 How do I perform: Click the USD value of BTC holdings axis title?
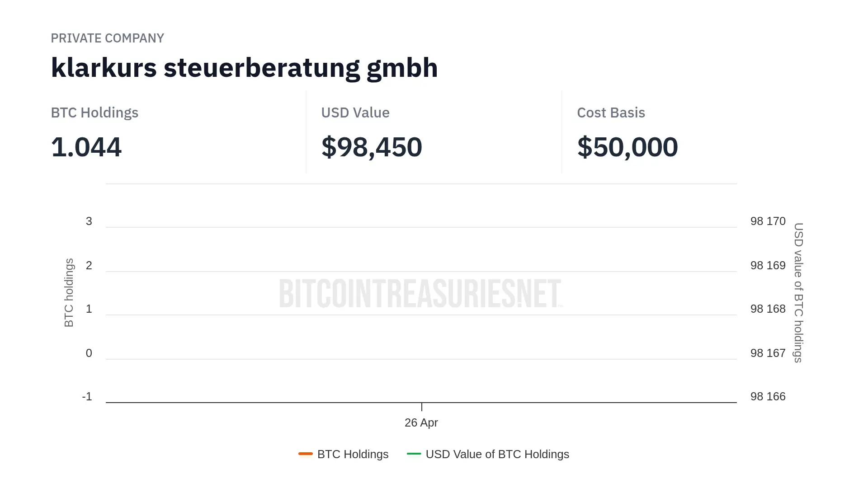[798, 292]
